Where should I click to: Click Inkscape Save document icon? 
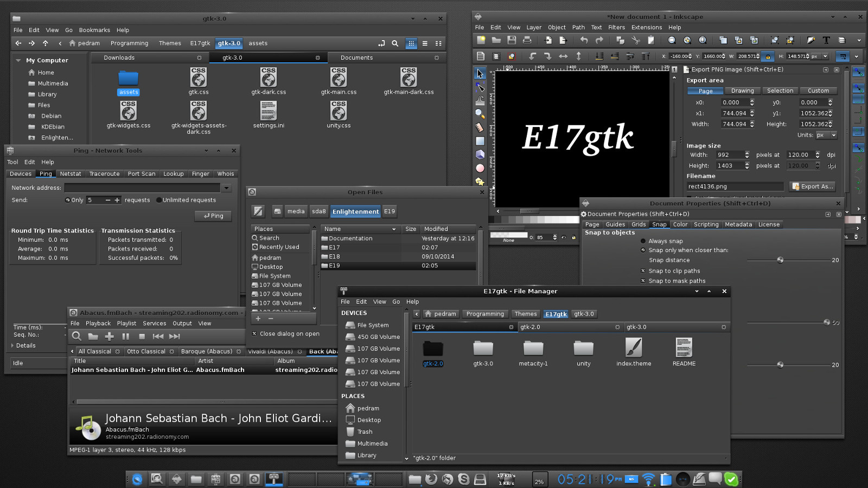pyautogui.click(x=512, y=40)
